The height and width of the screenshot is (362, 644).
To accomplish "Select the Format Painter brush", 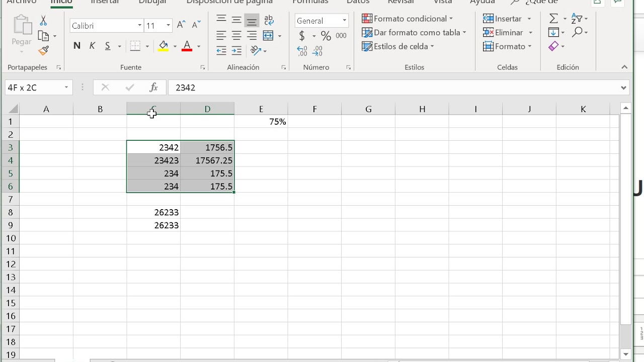I will pyautogui.click(x=44, y=50).
